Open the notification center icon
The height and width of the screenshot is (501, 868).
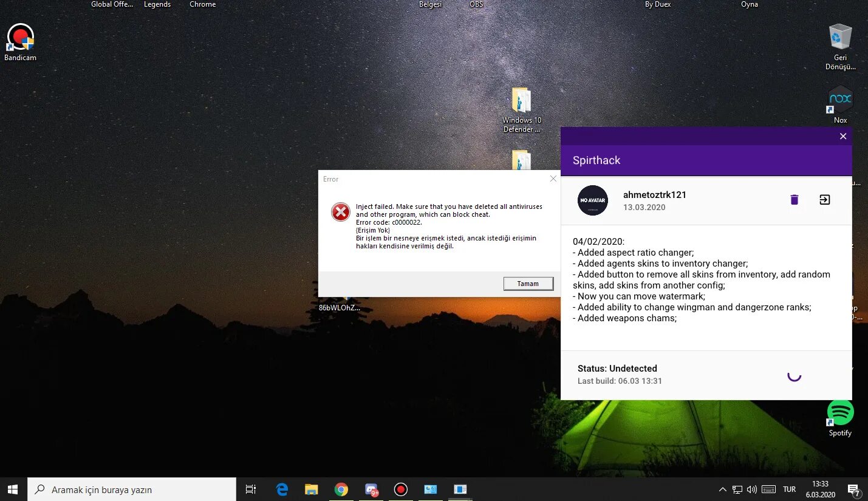853,489
